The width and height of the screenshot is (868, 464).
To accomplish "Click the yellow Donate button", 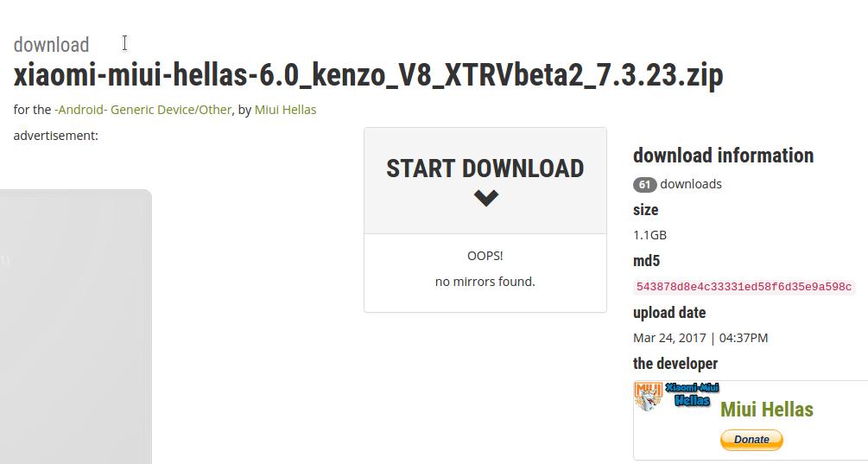I will point(751,440).
